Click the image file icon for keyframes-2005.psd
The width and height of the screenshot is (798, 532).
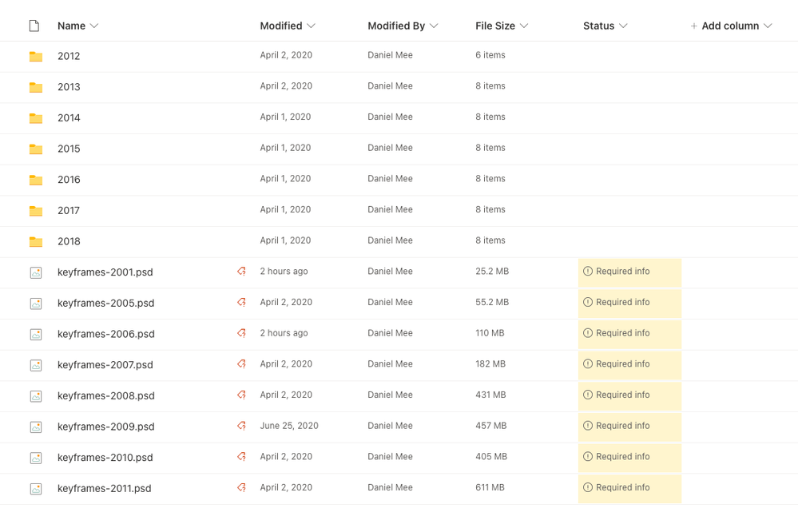tap(36, 304)
